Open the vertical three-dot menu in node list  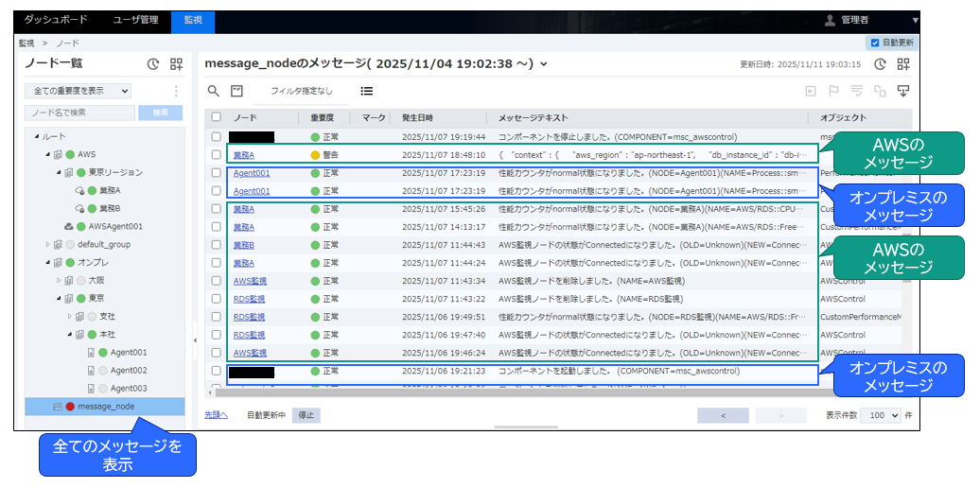coord(176,91)
